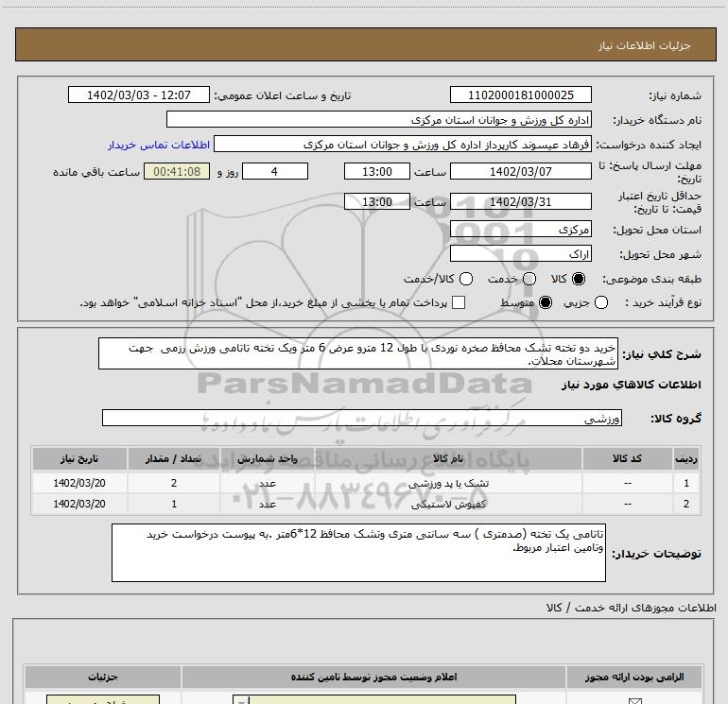Screen dimensions: 728x704
Task: Click response deadline time 13:00 field
Action: (377, 171)
